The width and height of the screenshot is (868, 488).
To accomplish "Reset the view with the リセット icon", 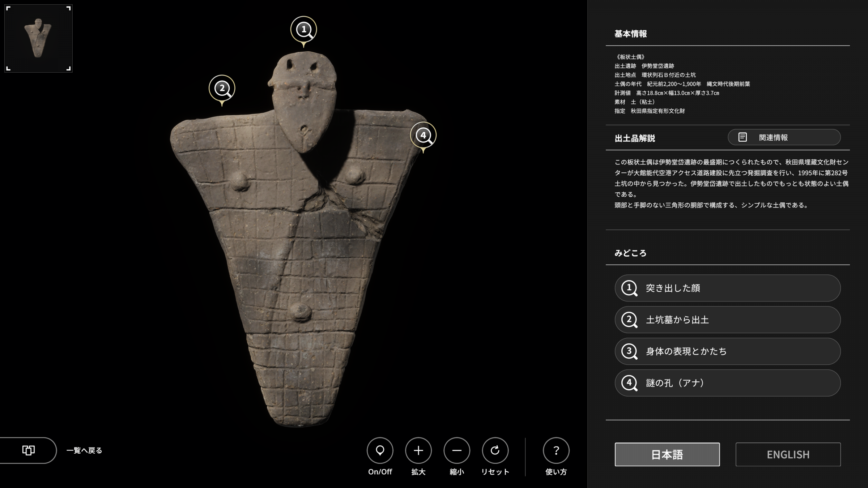I will tap(495, 450).
